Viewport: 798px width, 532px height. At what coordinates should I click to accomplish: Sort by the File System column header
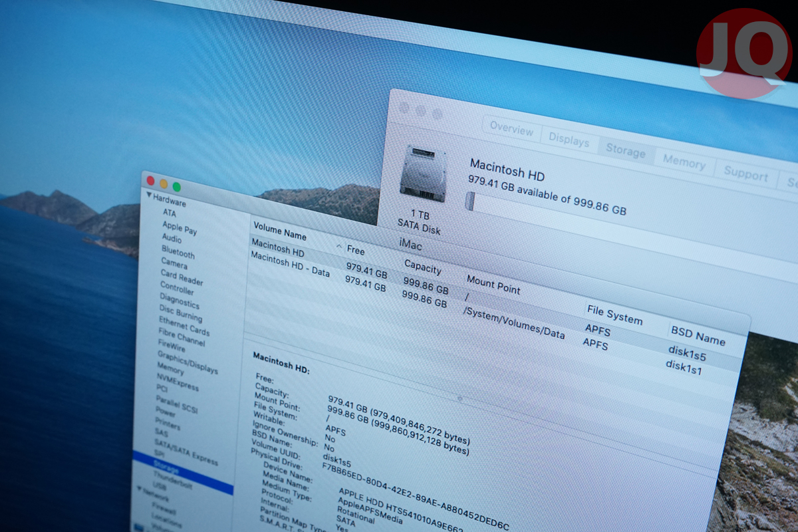[x=614, y=315]
